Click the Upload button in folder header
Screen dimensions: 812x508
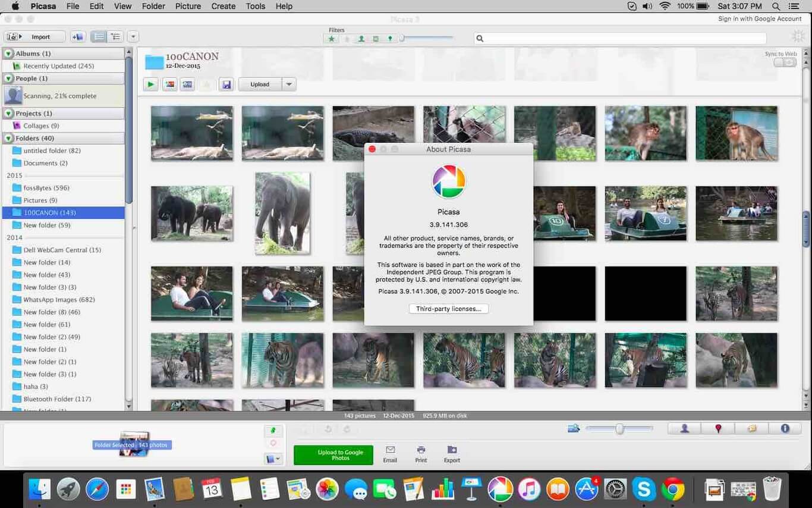point(260,84)
